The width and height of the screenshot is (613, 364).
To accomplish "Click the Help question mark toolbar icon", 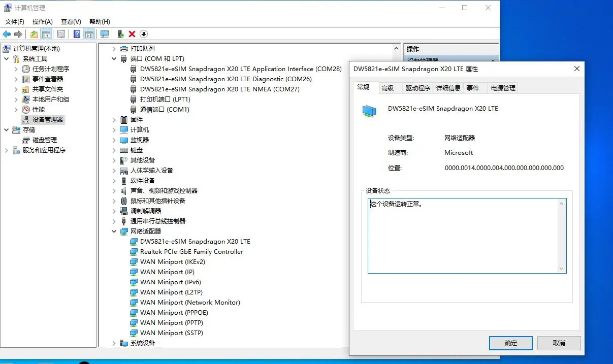I will coord(77,34).
